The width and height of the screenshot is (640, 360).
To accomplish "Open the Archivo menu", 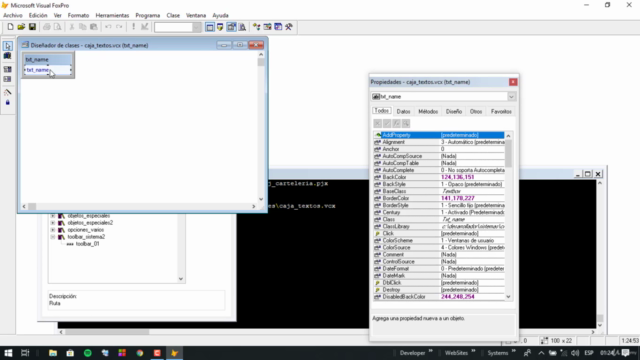I will [x=13, y=16].
